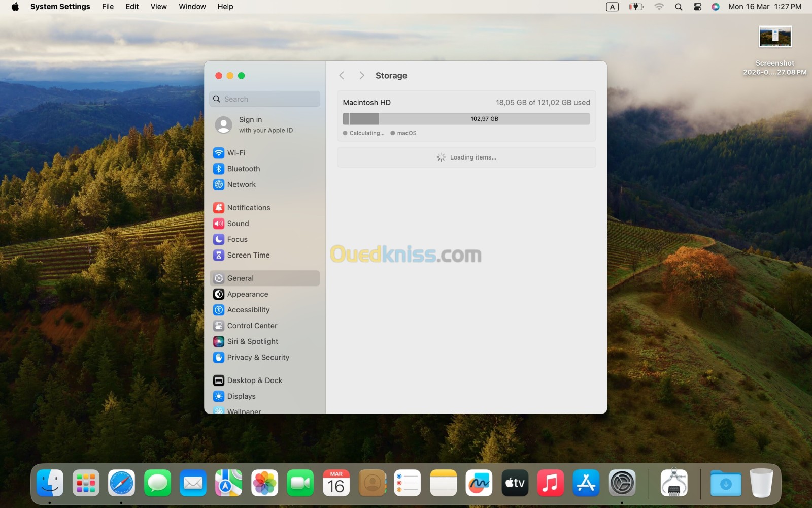
Task: Open the Window menu
Action: tap(192, 7)
